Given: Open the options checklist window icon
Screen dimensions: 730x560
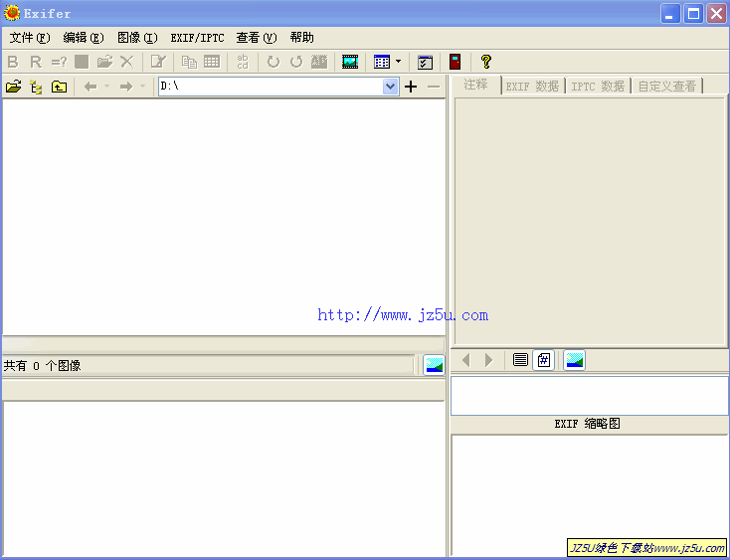Looking at the screenshot, I should tap(425, 62).
